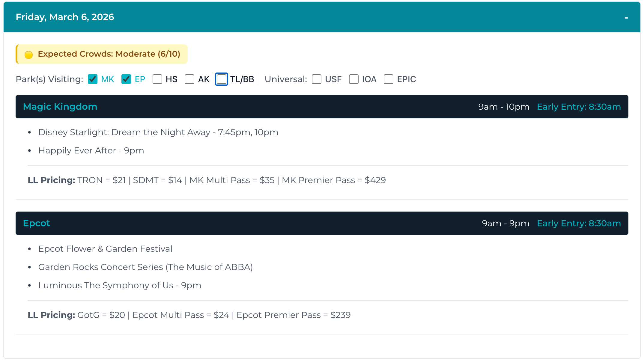Enable the EPIC park checkbox
Viewport: 644px width, 362px height.
389,79
